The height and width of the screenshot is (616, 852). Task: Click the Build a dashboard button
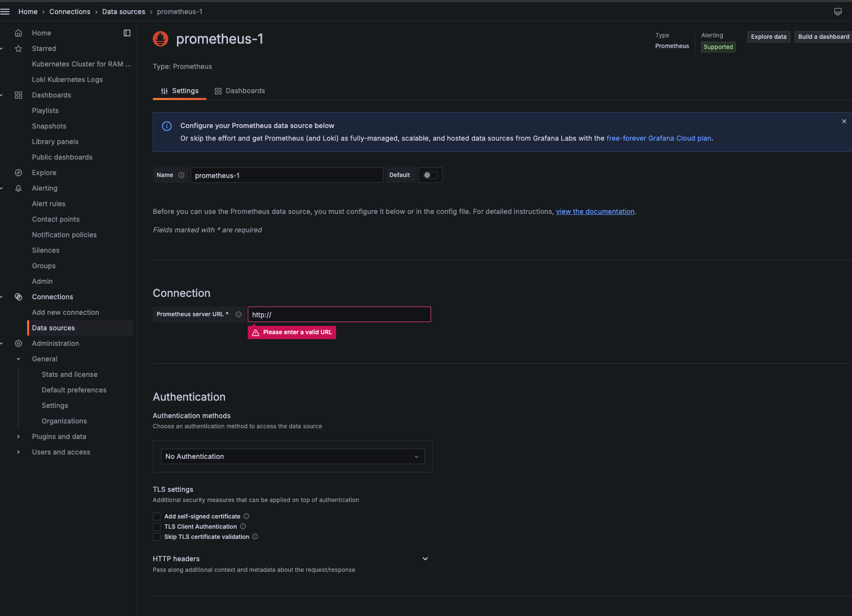(x=823, y=37)
